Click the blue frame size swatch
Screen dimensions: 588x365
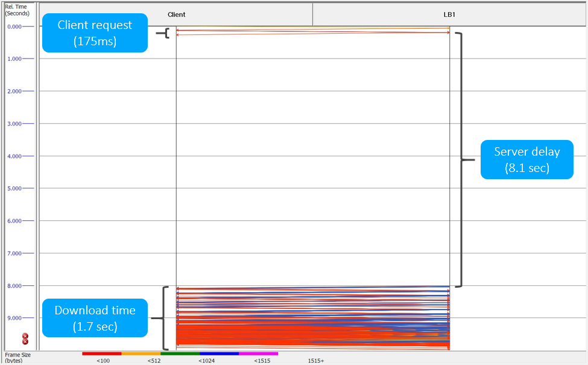220,354
